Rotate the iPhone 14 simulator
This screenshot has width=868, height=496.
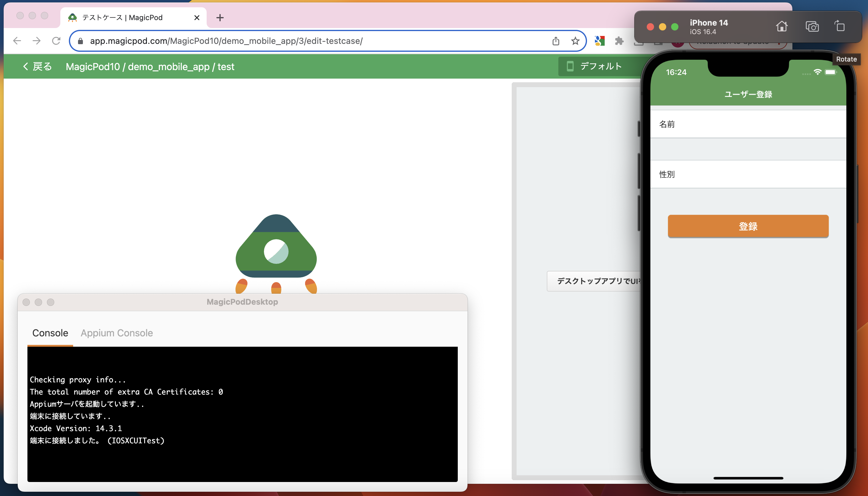(840, 27)
